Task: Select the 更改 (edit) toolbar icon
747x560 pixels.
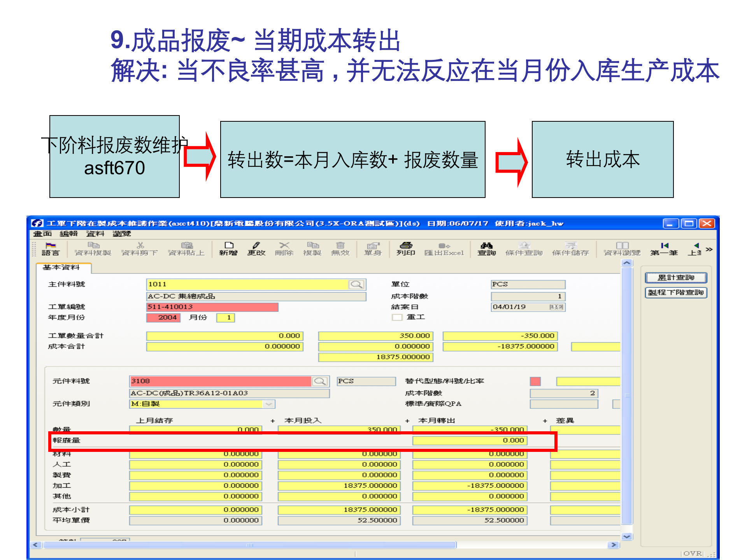Action: click(x=256, y=249)
